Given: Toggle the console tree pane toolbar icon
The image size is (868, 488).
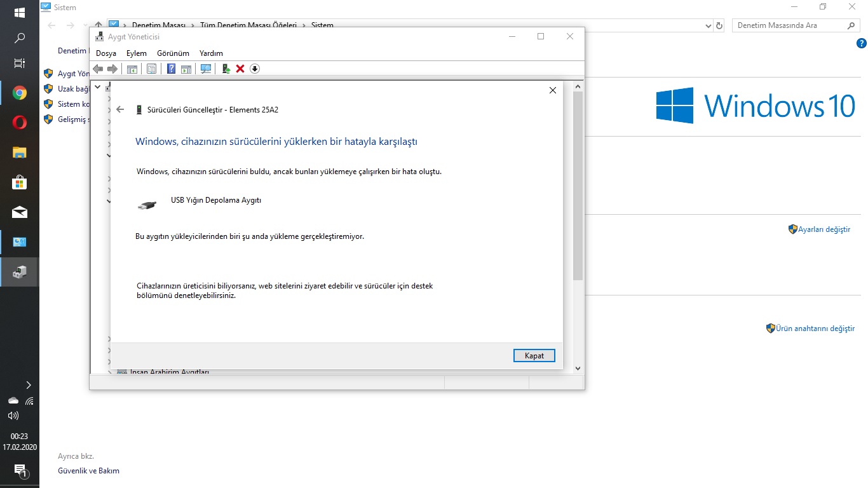Looking at the screenshot, I should tap(132, 69).
